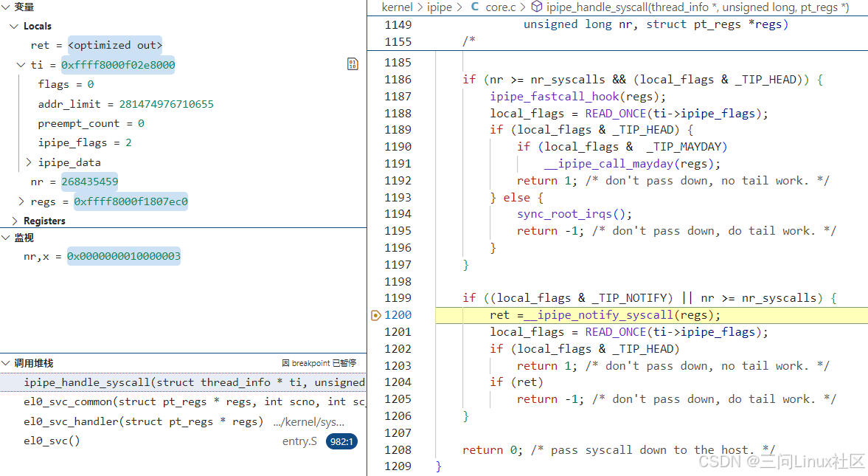Screen dimensions: 868x476
Task: Select el0_svc_handler stack frame
Action: pyautogui.click(x=183, y=421)
